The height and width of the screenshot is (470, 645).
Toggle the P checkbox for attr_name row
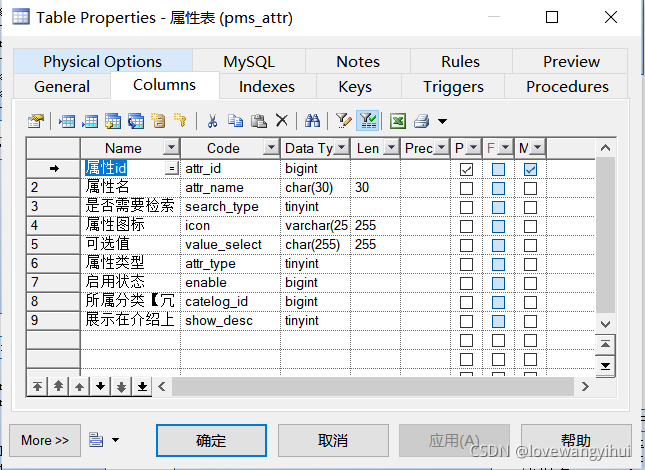[x=466, y=188]
